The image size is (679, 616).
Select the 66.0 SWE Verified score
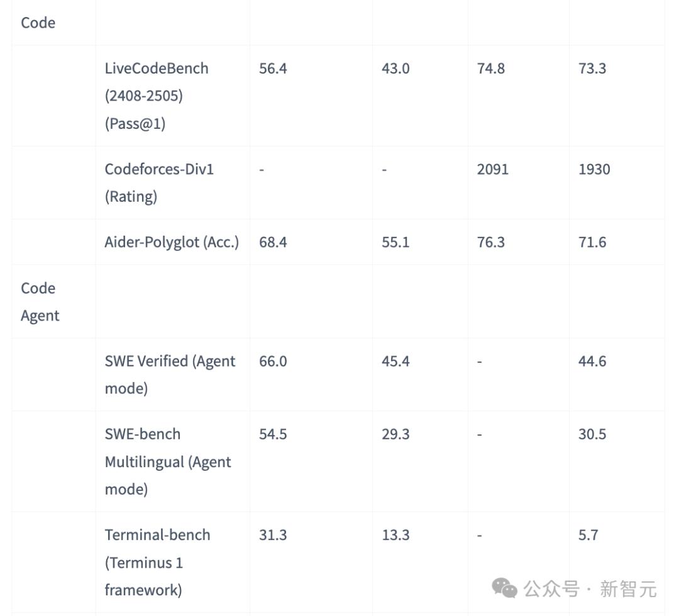tap(273, 361)
